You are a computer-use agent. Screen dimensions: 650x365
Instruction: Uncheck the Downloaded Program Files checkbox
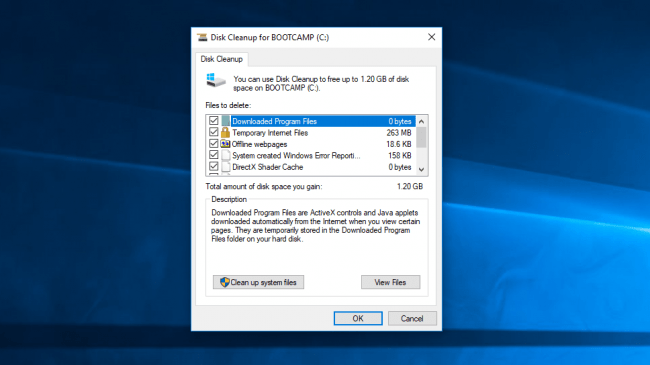click(213, 121)
